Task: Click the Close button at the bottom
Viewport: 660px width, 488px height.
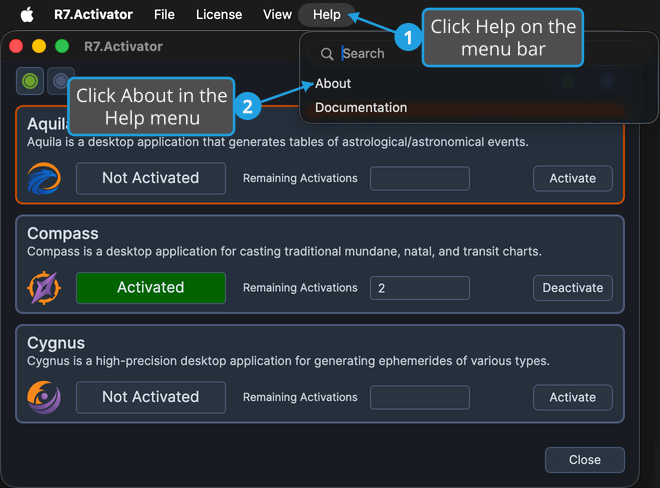Action: (x=585, y=460)
